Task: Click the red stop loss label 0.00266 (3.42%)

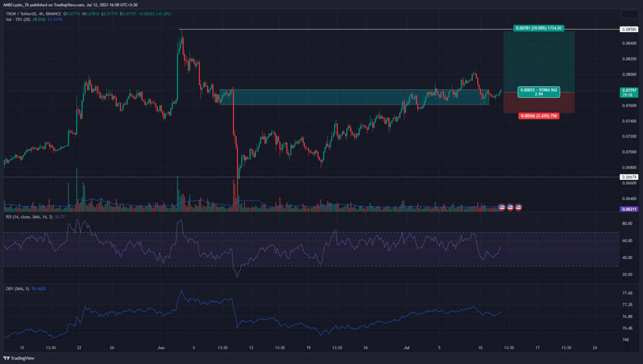Action: [x=538, y=116]
